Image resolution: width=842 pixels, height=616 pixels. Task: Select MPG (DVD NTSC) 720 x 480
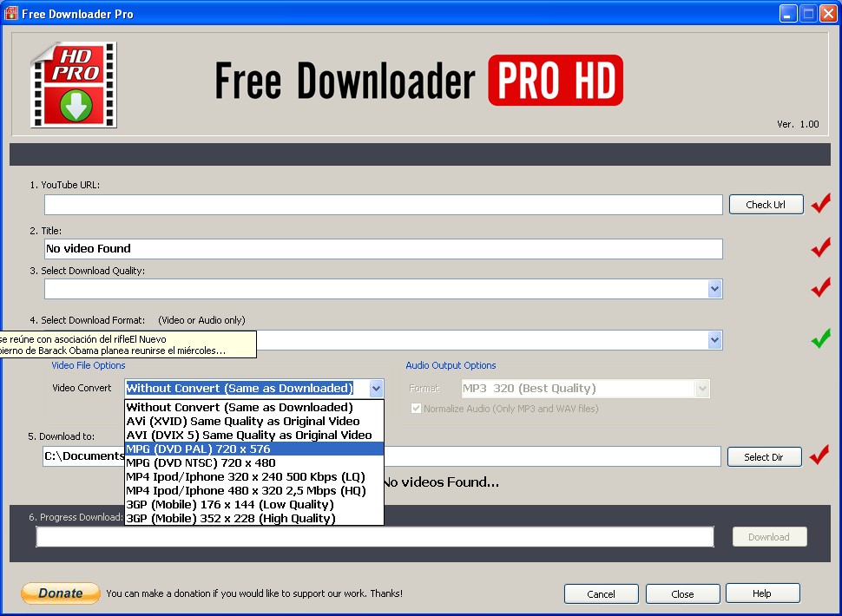[254, 463]
